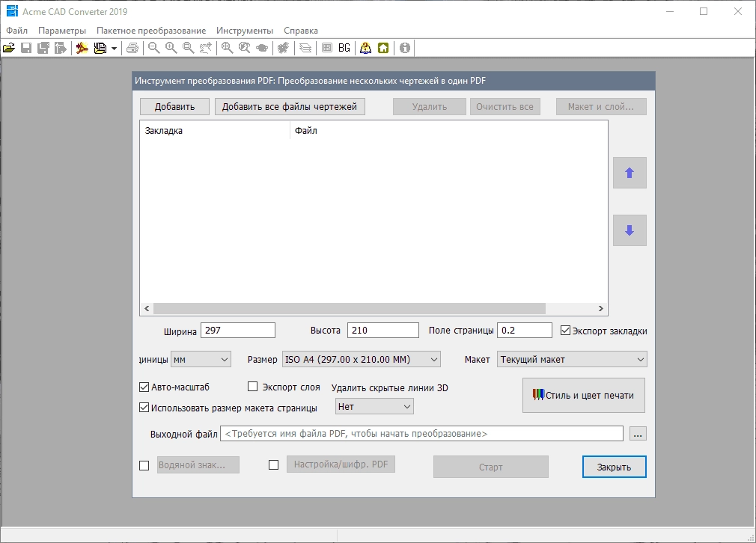Open the units dropdown showing мм
Viewport: 756px width, 543px height.
(x=201, y=360)
